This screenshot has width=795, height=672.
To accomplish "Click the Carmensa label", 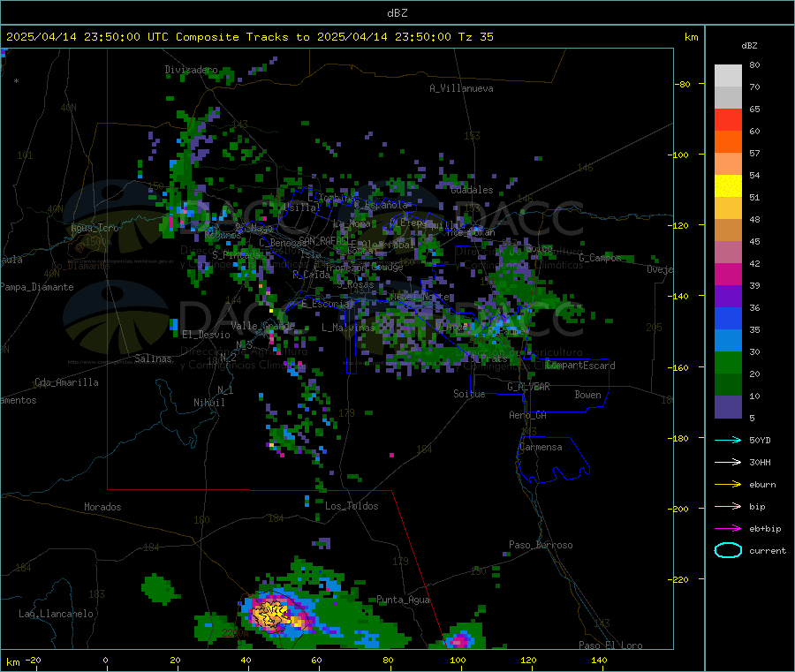I will [x=541, y=447].
